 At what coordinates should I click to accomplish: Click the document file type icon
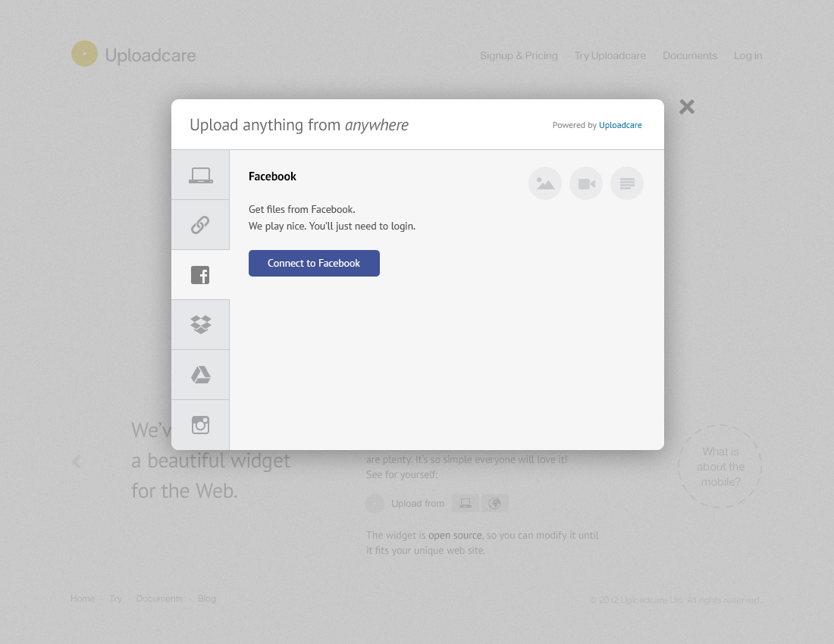[627, 183]
